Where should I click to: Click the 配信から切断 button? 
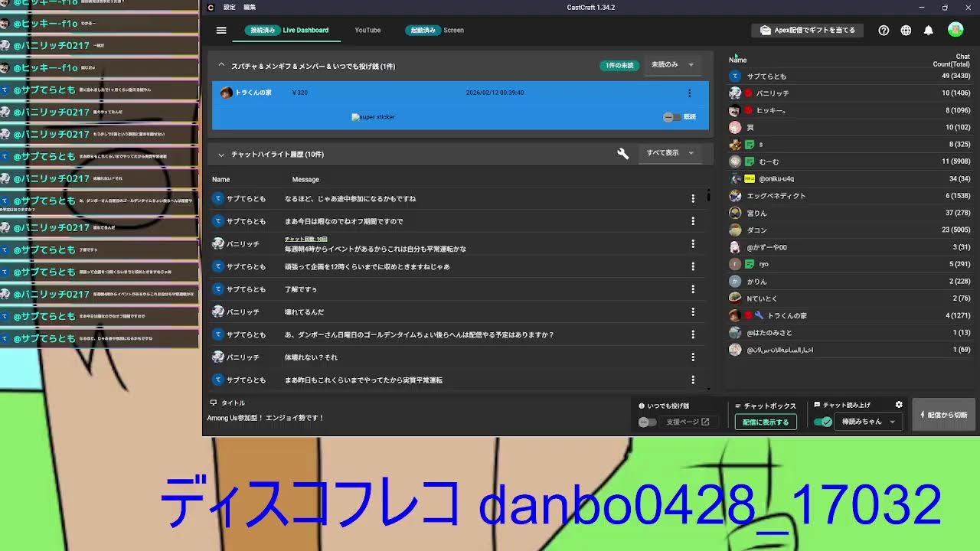pos(943,415)
